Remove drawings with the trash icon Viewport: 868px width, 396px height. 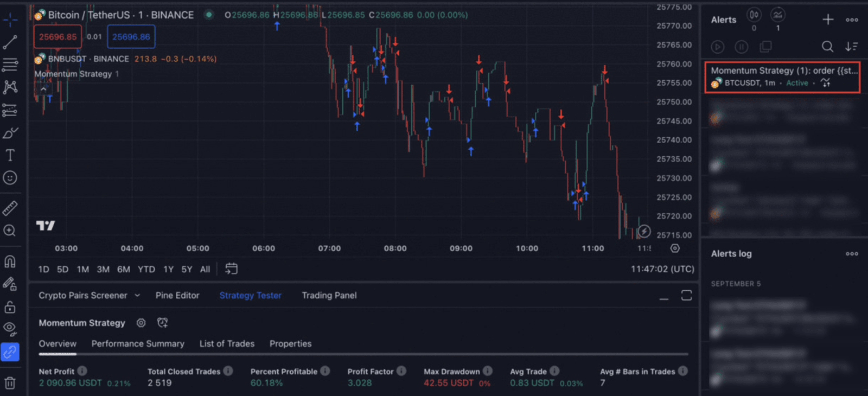[10, 383]
